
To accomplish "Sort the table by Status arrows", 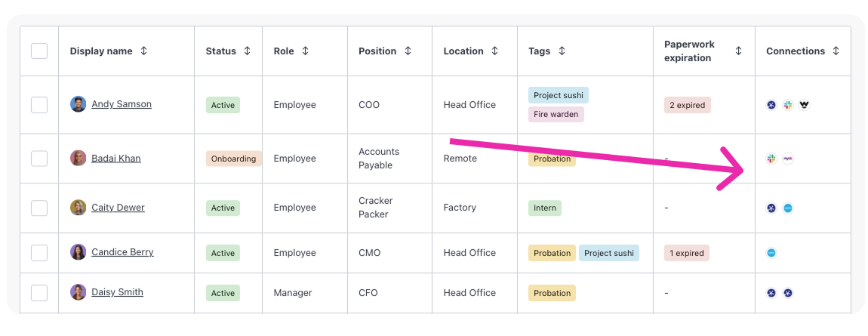I will tap(247, 51).
